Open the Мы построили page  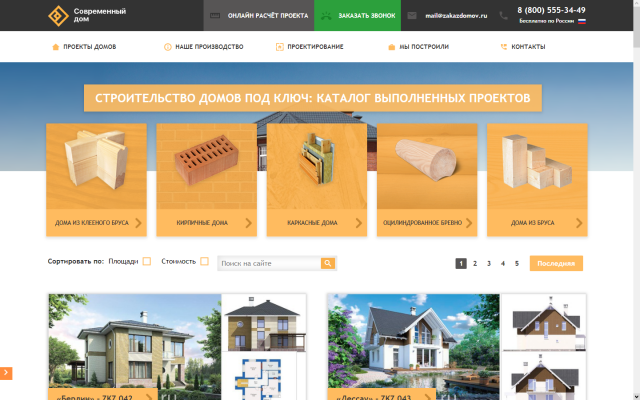click(x=424, y=47)
